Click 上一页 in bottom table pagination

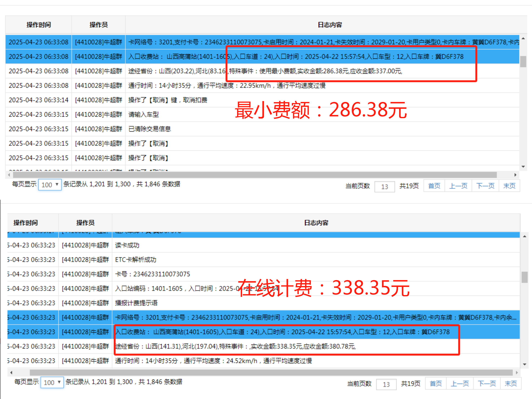(460, 384)
